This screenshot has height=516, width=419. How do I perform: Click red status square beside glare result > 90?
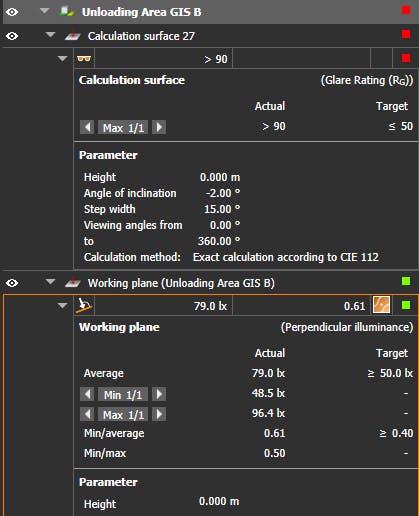point(406,58)
